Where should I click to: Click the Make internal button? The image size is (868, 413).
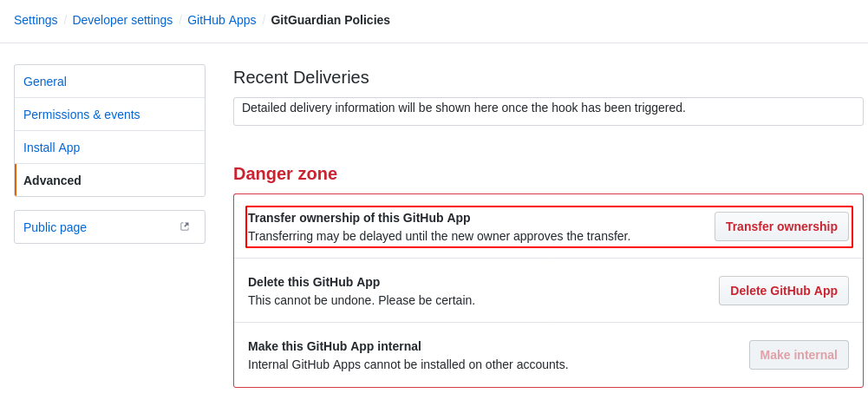[x=799, y=355]
